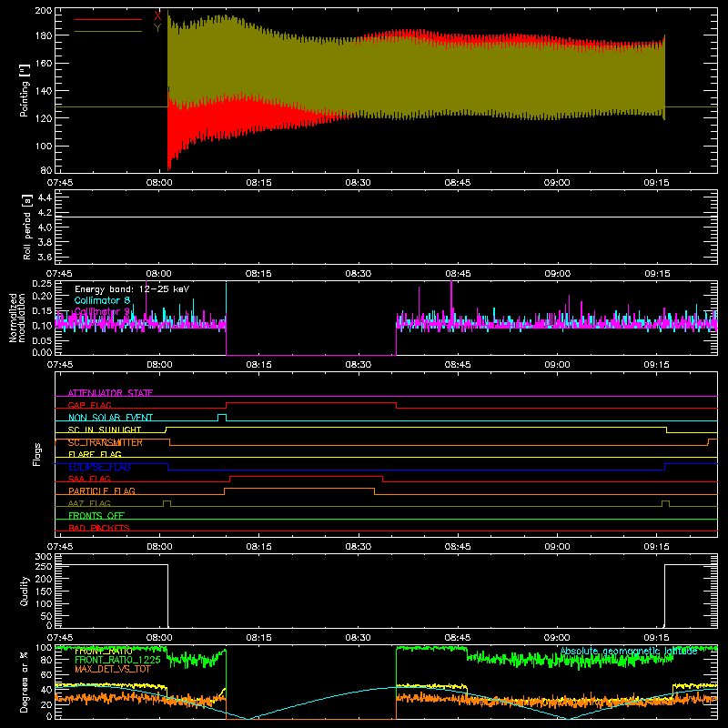Click the raised GAP_FLAG segment in Flags plot
The height and width of the screenshot is (728, 728).
coord(311,403)
